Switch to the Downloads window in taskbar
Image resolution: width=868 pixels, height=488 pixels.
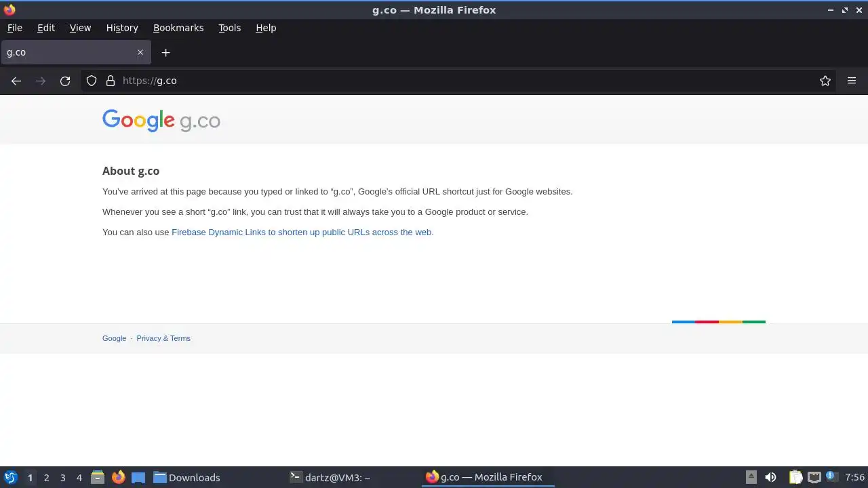(217, 477)
